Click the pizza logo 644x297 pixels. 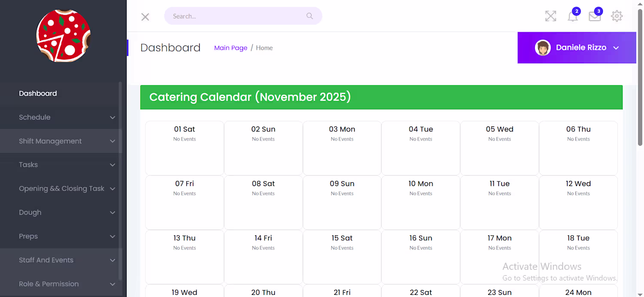click(x=64, y=35)
